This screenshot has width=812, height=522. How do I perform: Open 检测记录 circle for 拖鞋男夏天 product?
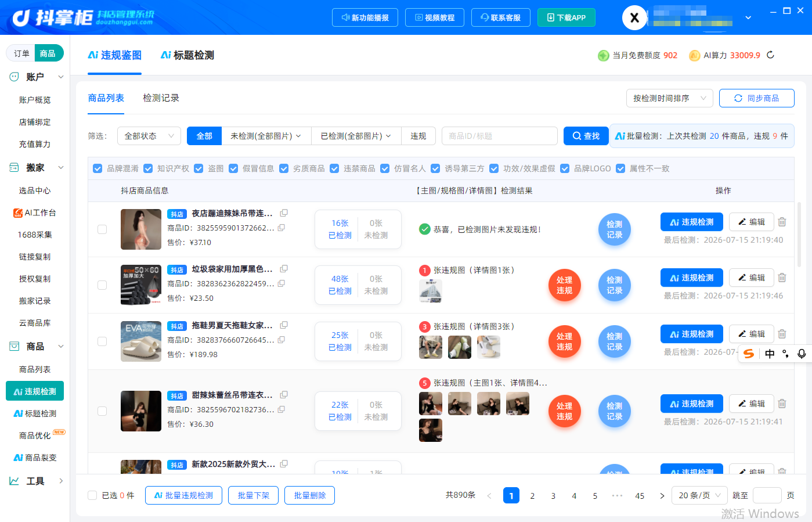(x=614, y=341)
